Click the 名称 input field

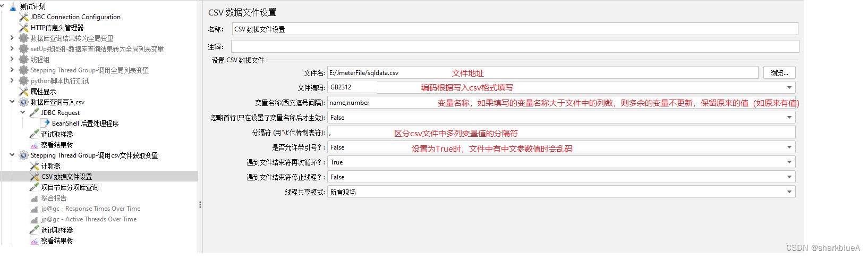pos(515,29)
